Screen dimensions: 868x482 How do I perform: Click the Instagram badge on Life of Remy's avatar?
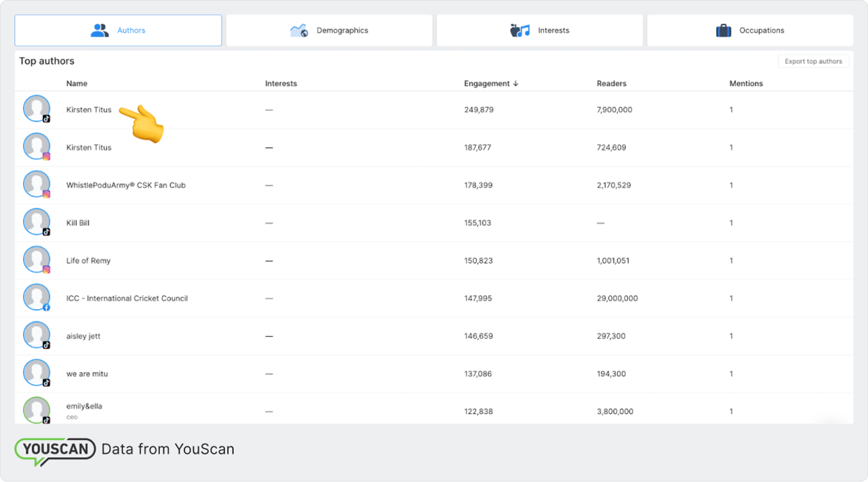[x=45, y=269]
